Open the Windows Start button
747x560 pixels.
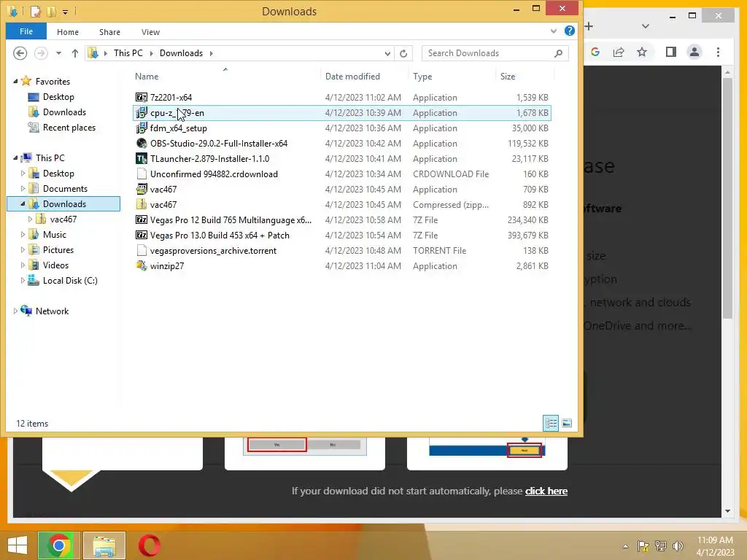(18, 545)
